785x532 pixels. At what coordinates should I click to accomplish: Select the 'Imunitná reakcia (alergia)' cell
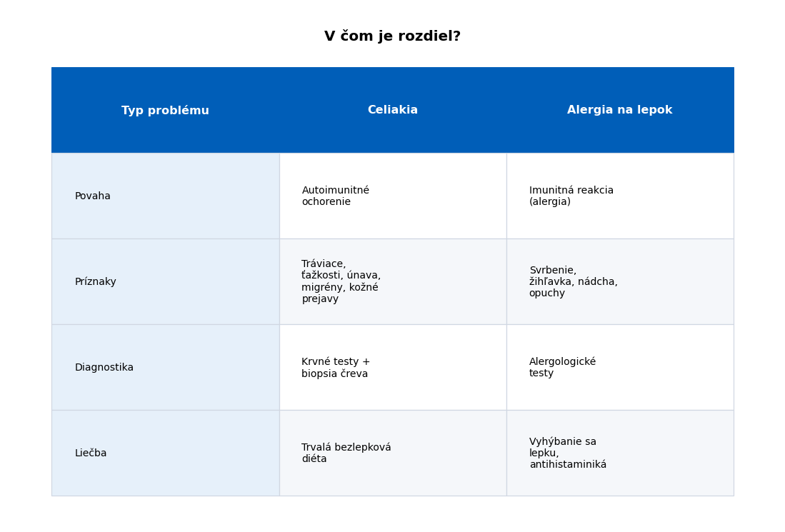pyautogui.click(x=619, y=196)
